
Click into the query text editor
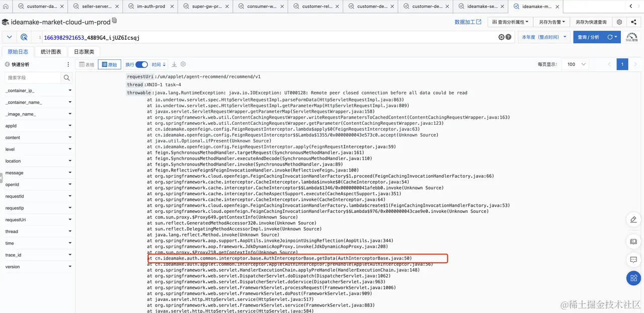269,37
